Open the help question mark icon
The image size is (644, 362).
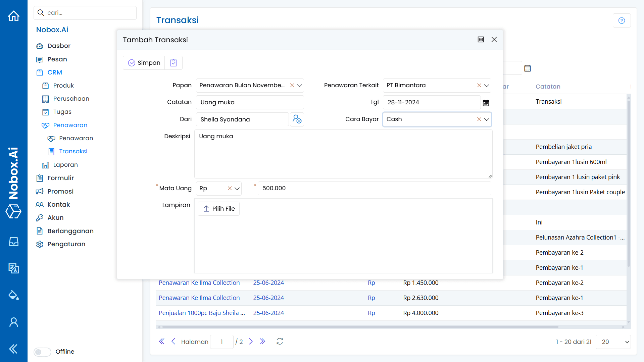point(622,20)
